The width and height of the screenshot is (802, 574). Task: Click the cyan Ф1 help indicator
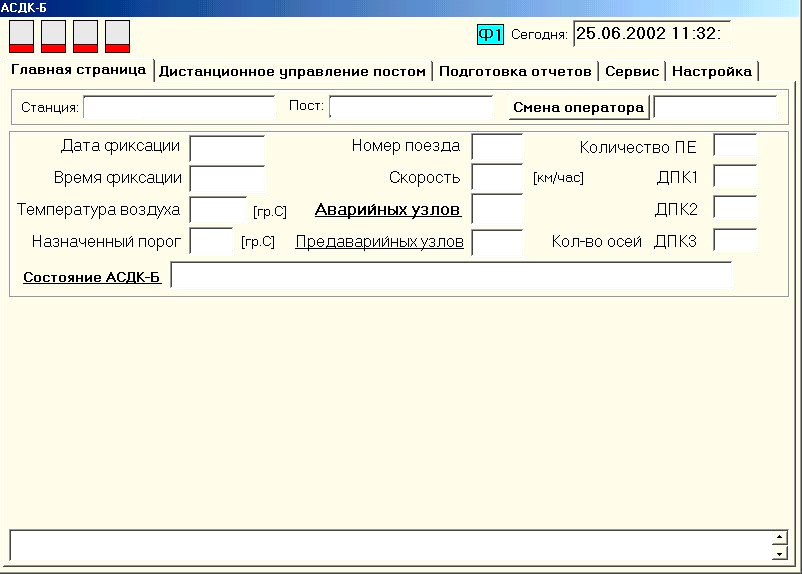491,35
